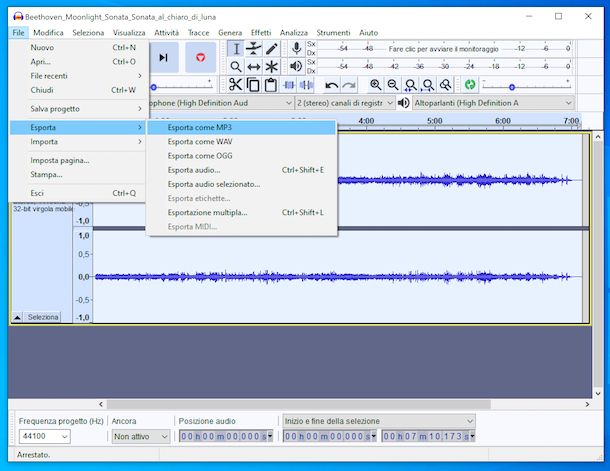Click the playback speaker meter icon
Screen dimensions: 610x471
coord(296,67)
